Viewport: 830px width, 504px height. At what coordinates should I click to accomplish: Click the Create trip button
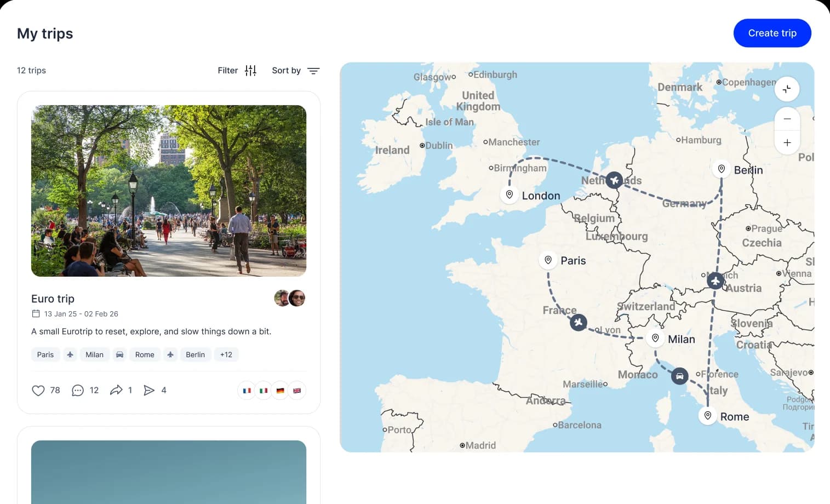point(772,33)
